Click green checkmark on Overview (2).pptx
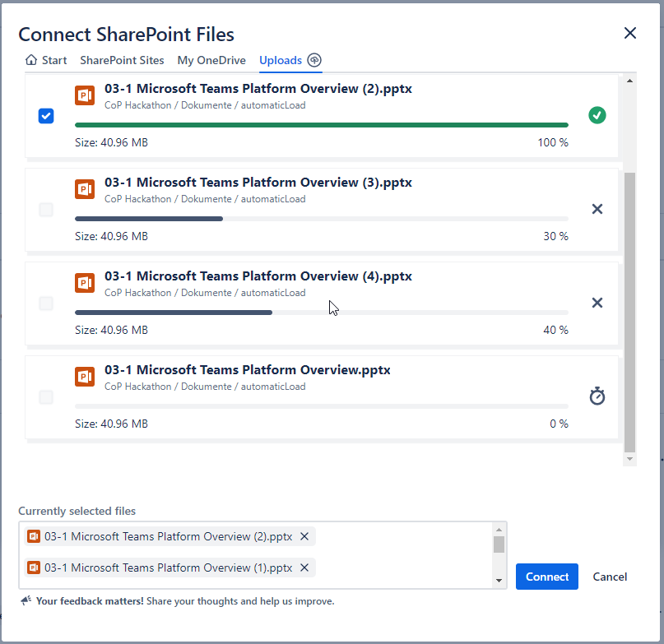Screen dimensions: 664x644 tap(597, 115)
